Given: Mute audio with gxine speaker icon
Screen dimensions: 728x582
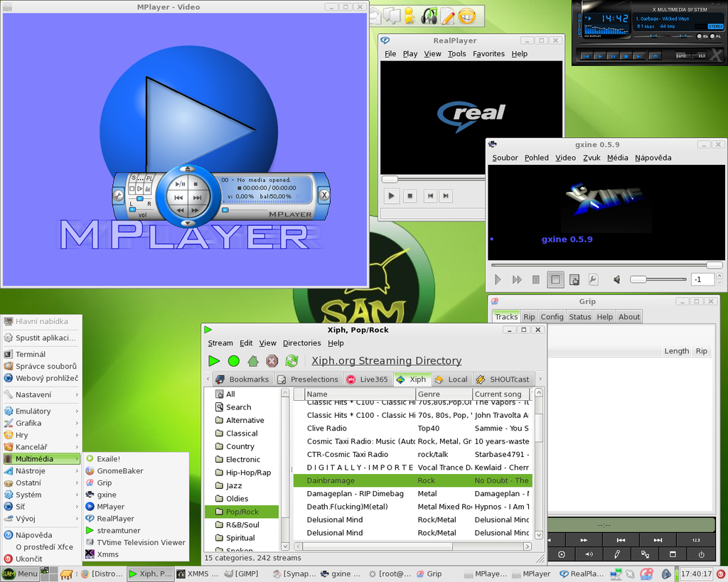Looking at the screenshot, I should click(x=616, y=280).
